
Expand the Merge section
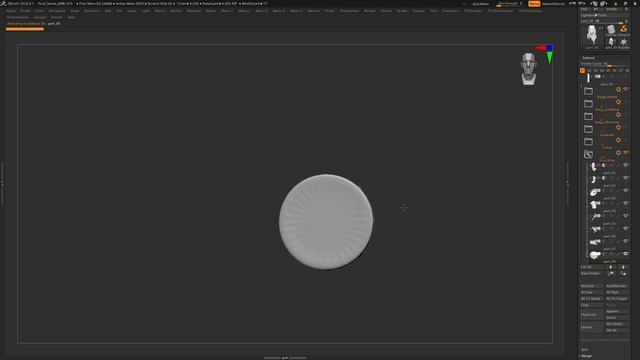(586, 356)
